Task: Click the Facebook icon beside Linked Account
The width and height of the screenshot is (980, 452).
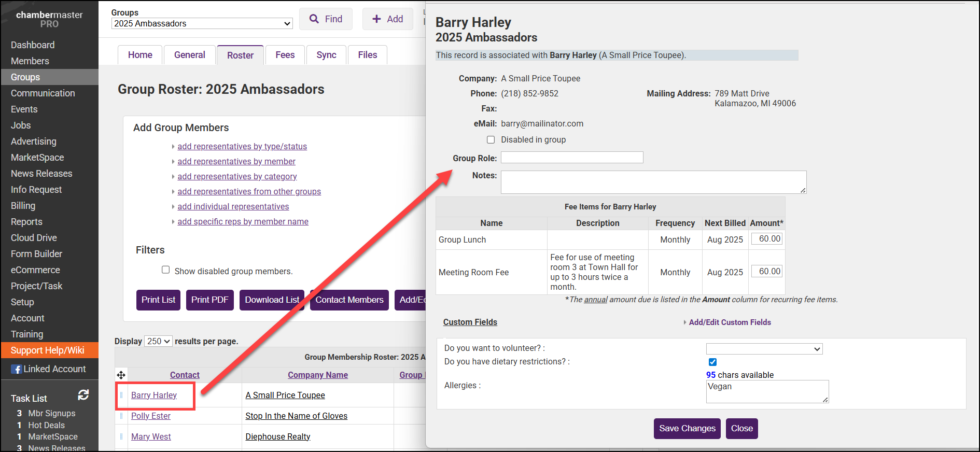Action: (x=17, y=369)
